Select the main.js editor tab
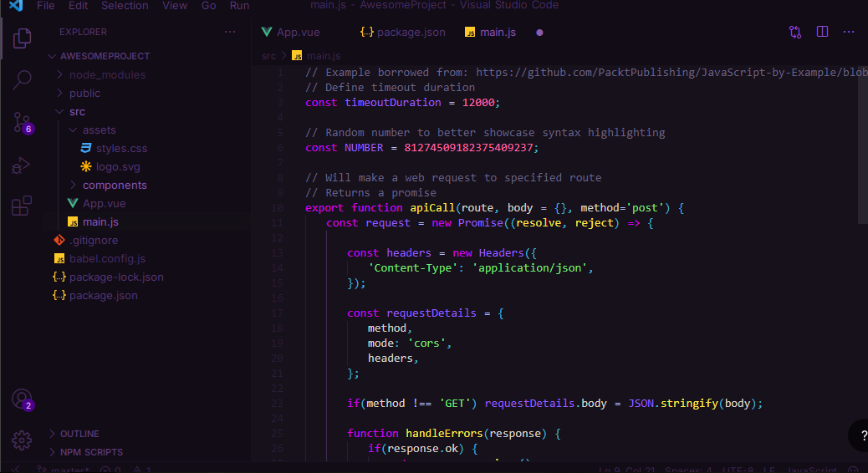Image resolution: width=868 pixels, height=473 pixels. pos(498,32)
